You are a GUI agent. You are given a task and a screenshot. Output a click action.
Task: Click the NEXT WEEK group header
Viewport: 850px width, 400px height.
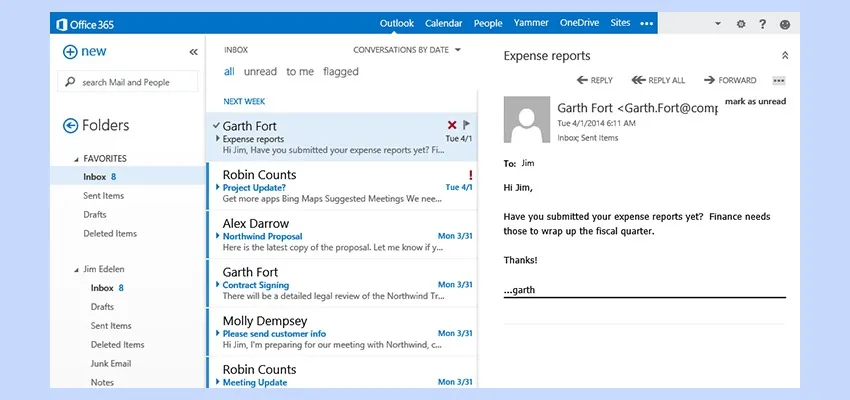tap(244, 101)
